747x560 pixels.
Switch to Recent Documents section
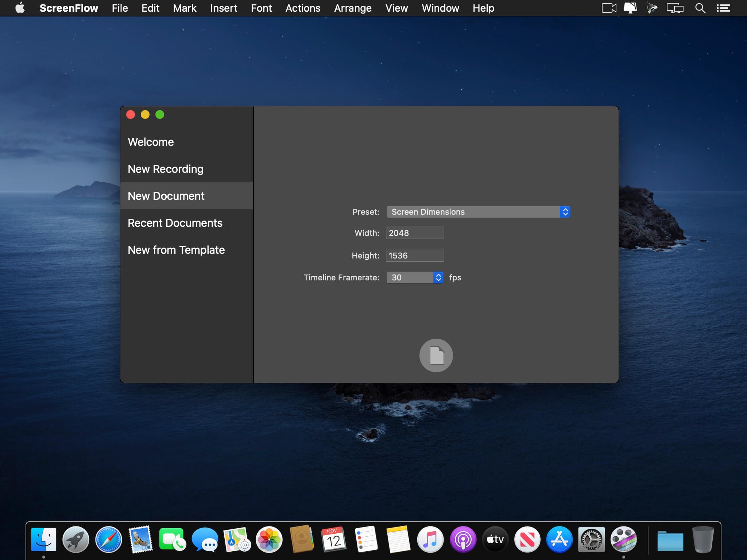tap(175, 223)
